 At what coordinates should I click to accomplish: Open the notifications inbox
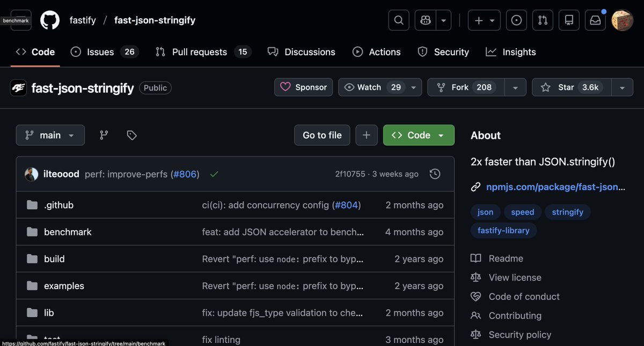click(595, 20)
